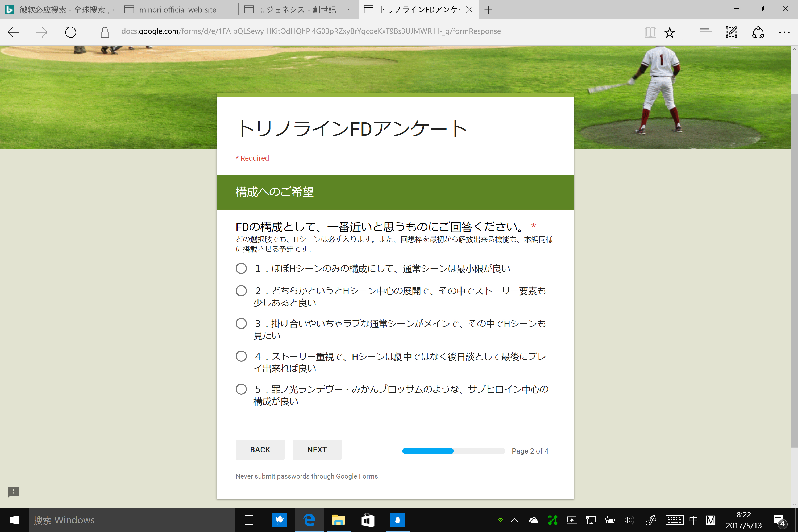Click the green Wi-Fi signal tray icon

pyautogui.click(x=500, y=520)
